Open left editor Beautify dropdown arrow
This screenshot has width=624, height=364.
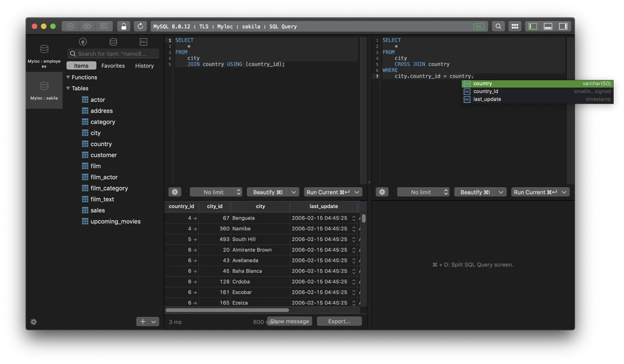coord(294,192)
